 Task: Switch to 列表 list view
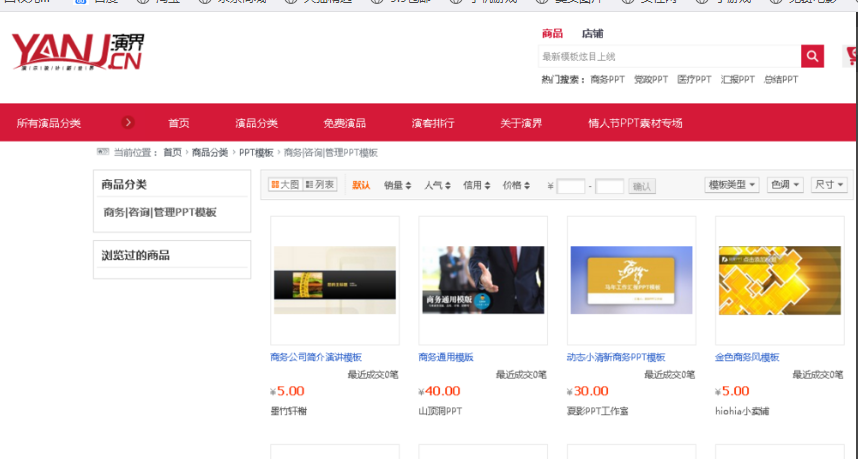320,185
